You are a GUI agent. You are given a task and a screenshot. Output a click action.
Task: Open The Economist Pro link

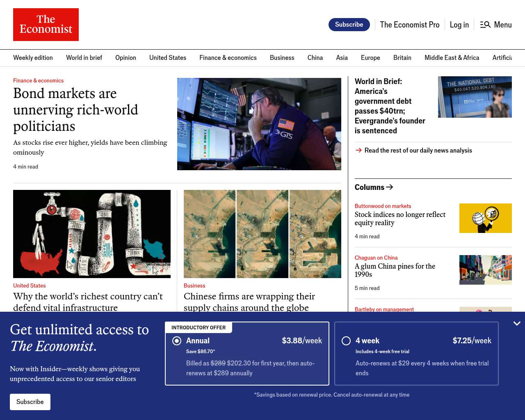(410, 25)
